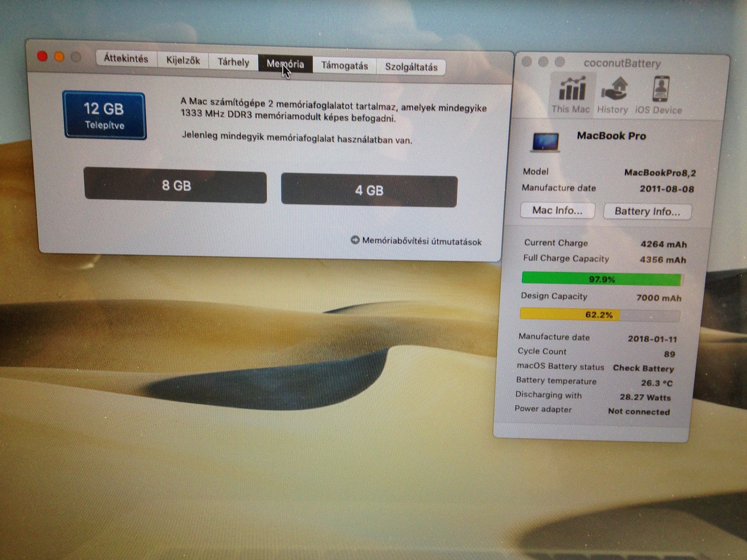Click the Battery Info... button
Viewport: 747px width, 560px height.
point(647,211)
